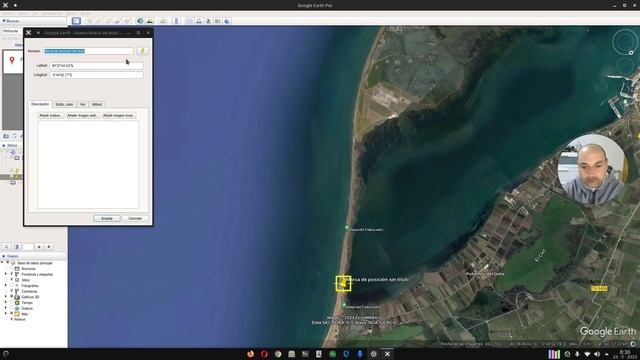640x360 pixels.
Task: Click the description text area
Action: pyautogui.click(x=88, y=164)
